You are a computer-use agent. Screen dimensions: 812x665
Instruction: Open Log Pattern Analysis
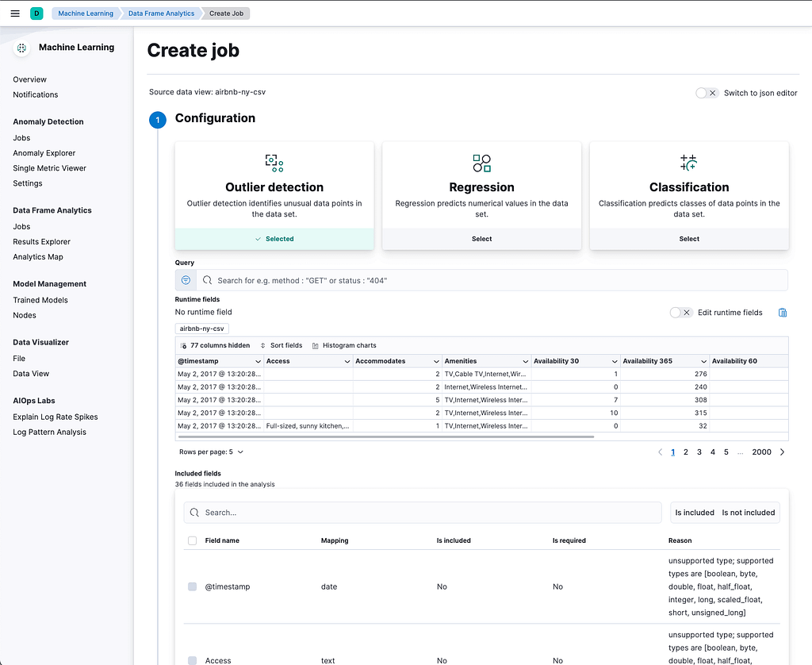[x=50, y=432]
